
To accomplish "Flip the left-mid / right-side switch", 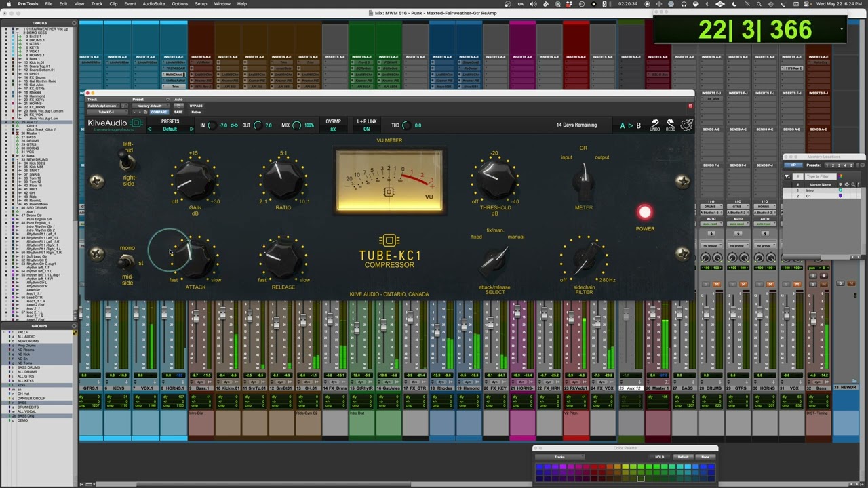I will tap(126, 161).
